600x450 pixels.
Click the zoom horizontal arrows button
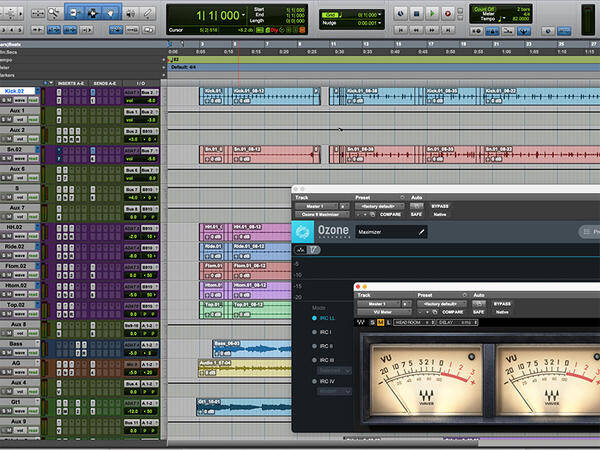click(x=38, y=14)
